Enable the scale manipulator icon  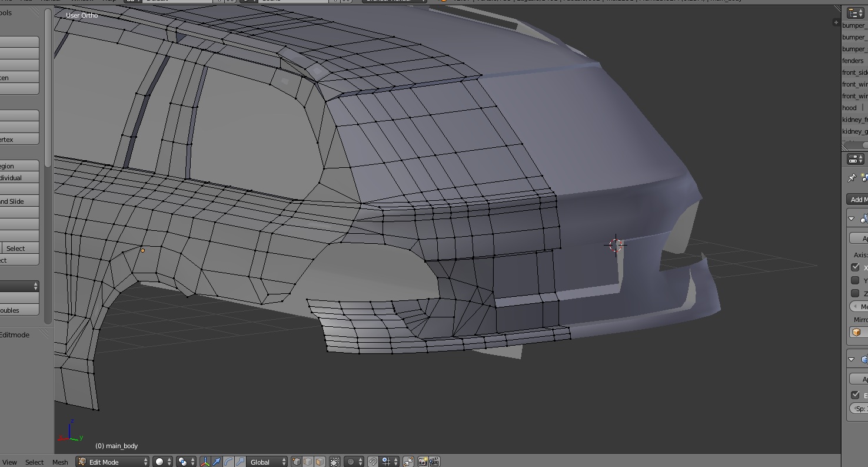click(240, 462)
